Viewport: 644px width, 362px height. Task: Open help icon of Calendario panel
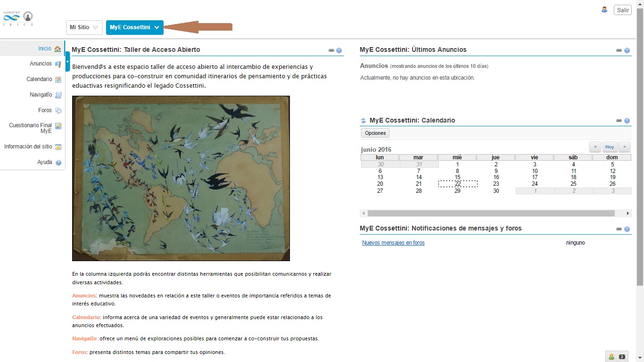click(x=627, y=121)
